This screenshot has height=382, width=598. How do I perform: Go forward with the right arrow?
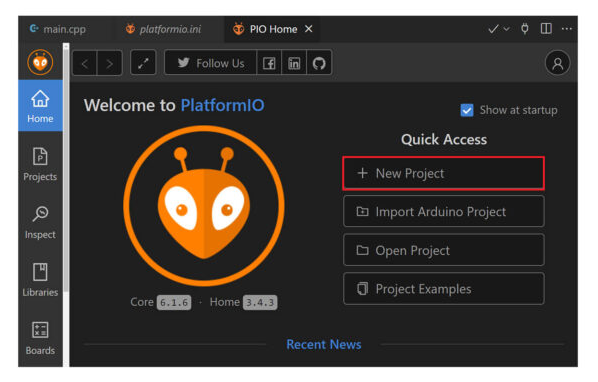(109, 63)
